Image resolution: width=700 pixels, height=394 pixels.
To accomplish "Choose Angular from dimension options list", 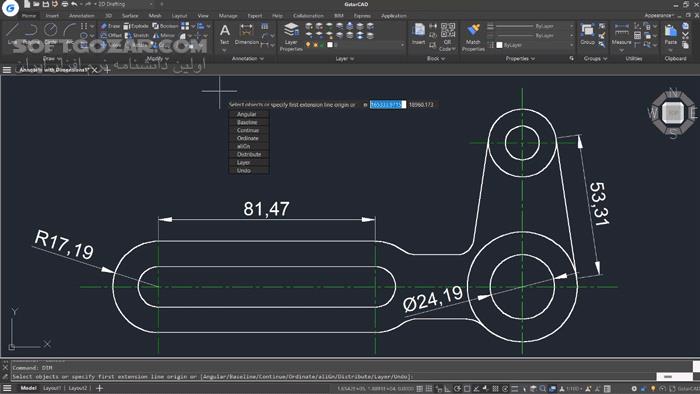I will [x=249, y=114].
